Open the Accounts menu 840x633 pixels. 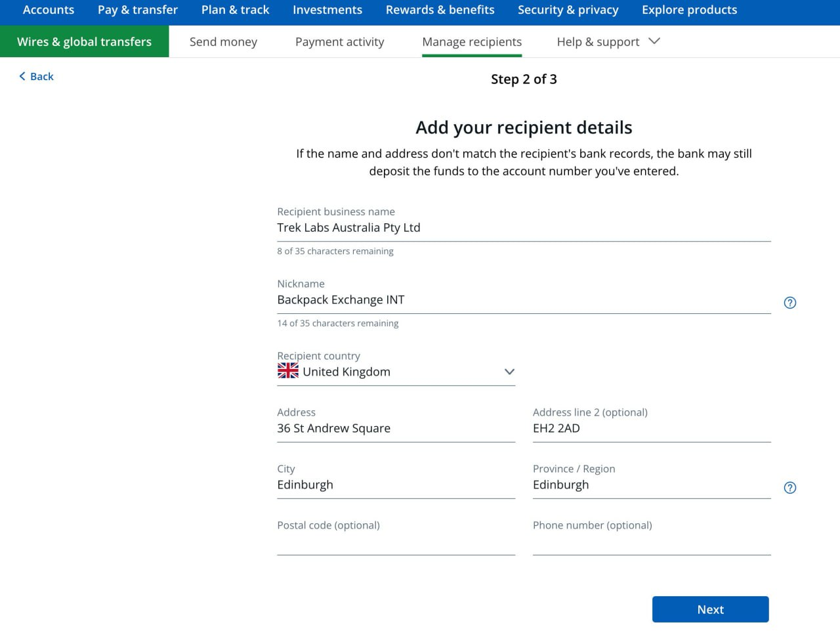(x=49, y=10)
